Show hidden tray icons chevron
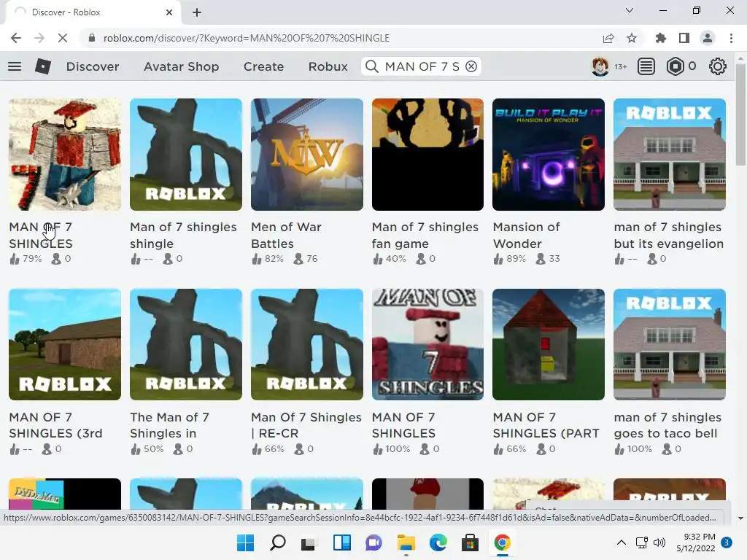 [622, 542]
